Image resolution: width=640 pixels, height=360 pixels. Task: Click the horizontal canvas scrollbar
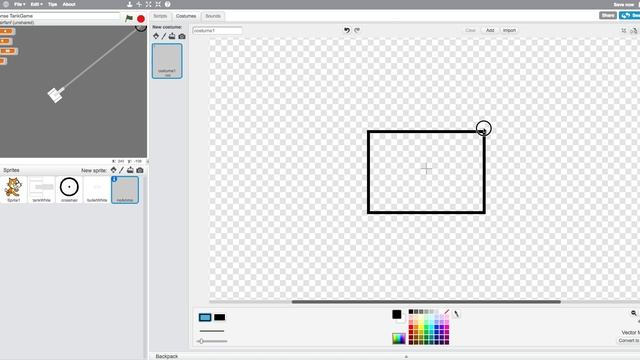426,302
